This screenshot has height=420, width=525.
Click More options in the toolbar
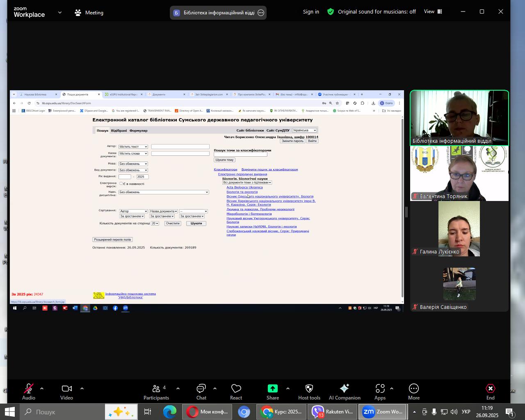click(413, 389)
